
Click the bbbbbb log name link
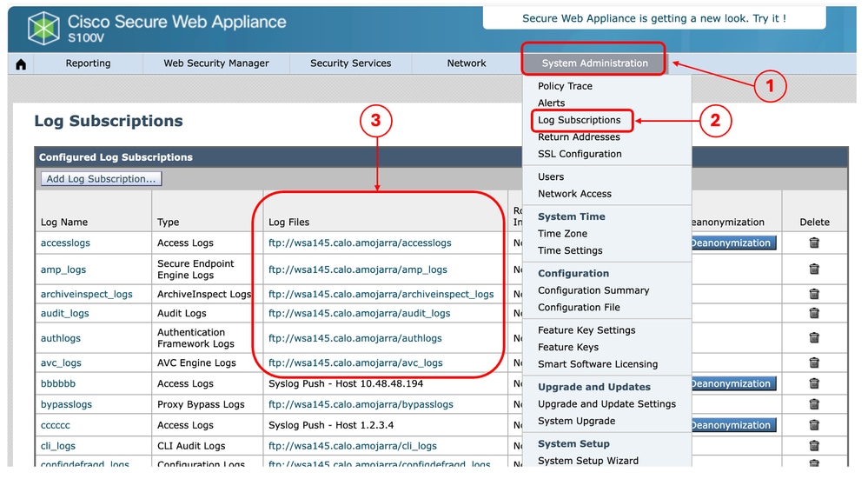tap(57, 383)
